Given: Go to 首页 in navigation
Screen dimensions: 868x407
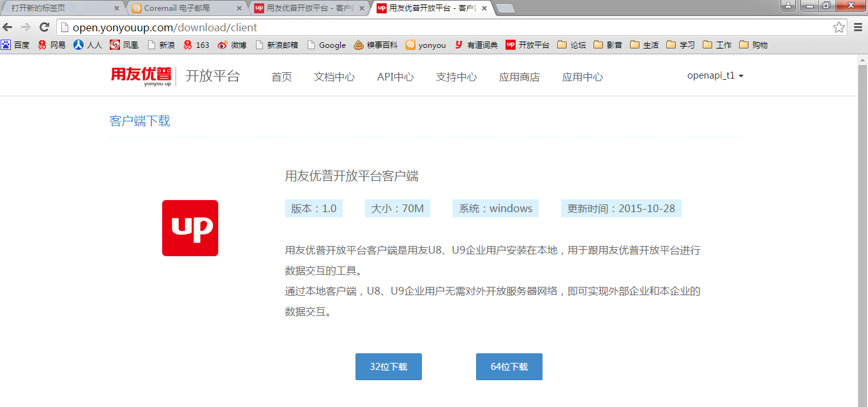Looking at the screenshot, I should 281,77.
